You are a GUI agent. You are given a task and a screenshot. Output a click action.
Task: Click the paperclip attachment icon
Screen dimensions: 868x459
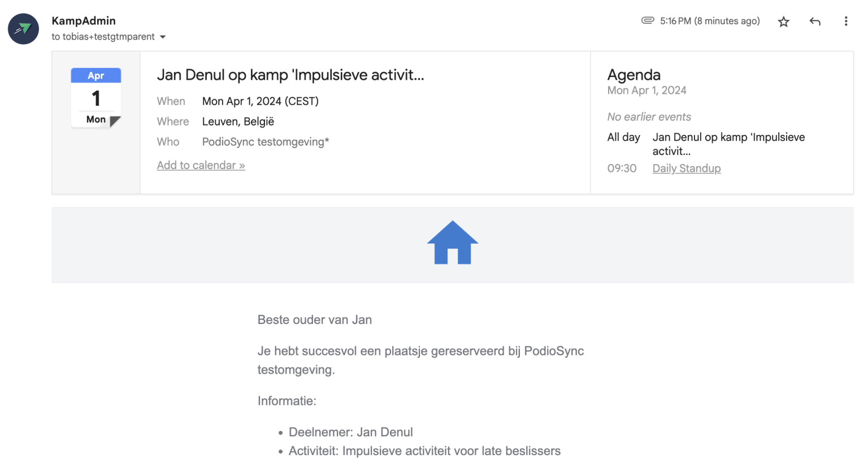click(x=648, y=20)
